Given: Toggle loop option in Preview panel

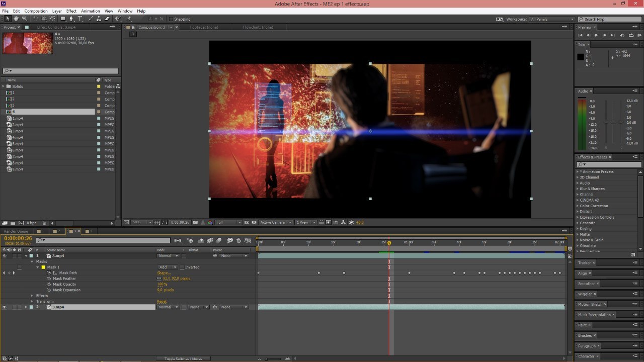Looking at the screenshot, I should (x=630, y=35).
